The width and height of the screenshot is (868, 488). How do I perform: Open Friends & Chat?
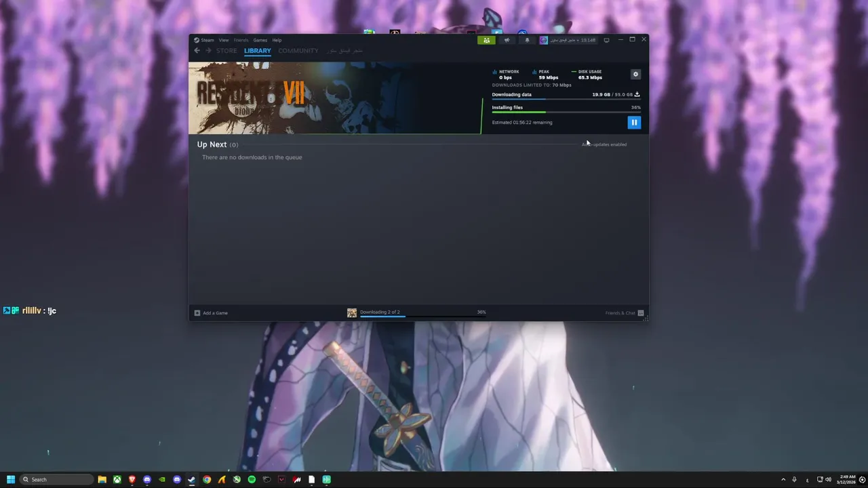click(625, 312)
